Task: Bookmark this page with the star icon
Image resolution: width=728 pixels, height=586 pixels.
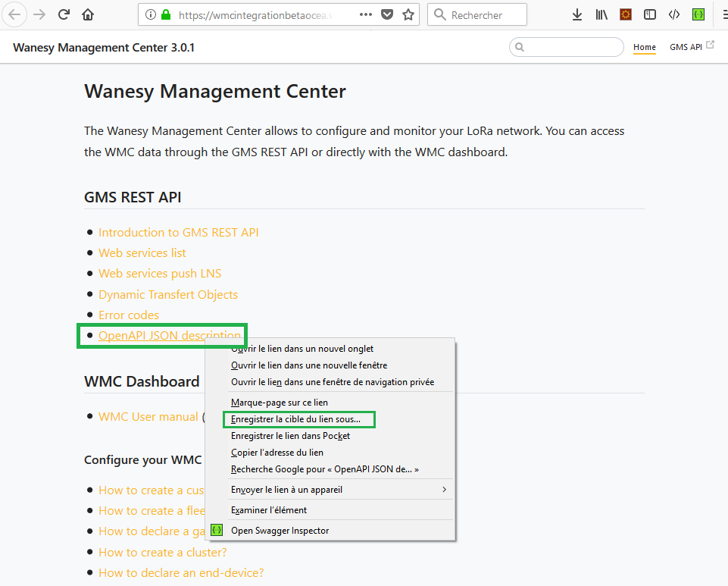Action: click(x=408, y=14)
